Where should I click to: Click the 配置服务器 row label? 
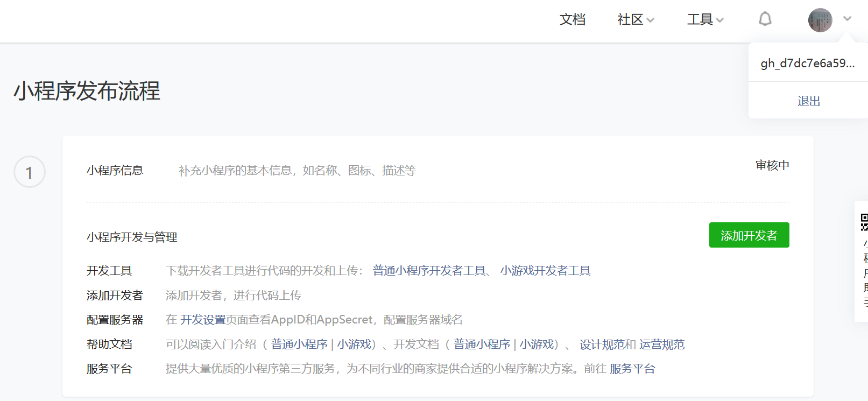115,320
